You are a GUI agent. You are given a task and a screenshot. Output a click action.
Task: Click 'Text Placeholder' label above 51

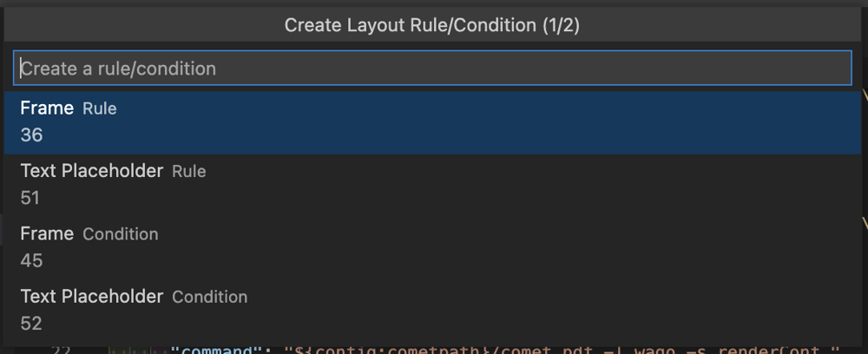[x=92, y=170]
